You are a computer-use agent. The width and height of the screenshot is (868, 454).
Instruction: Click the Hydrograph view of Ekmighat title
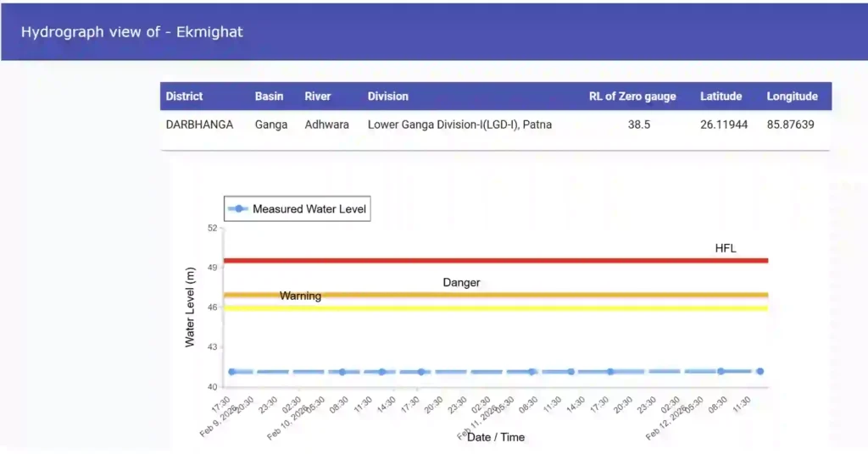(131, 32)
